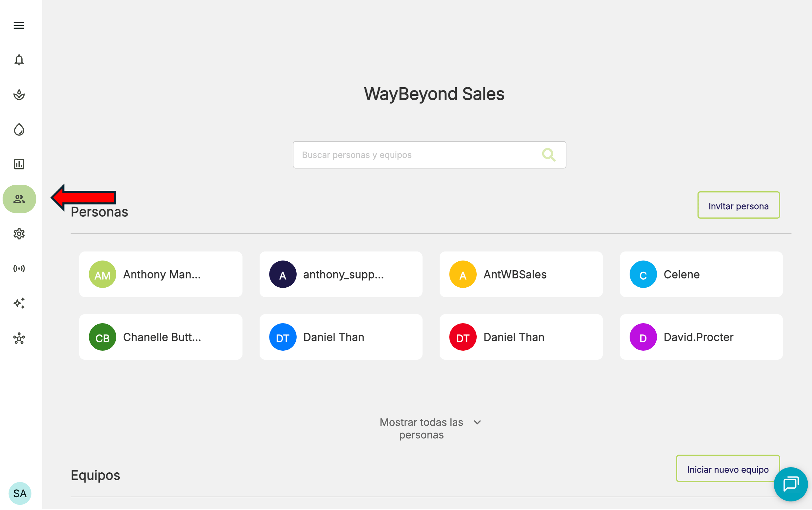
Task: Click the dark A avatar of anthony_supp...
Action: (283, 274)
